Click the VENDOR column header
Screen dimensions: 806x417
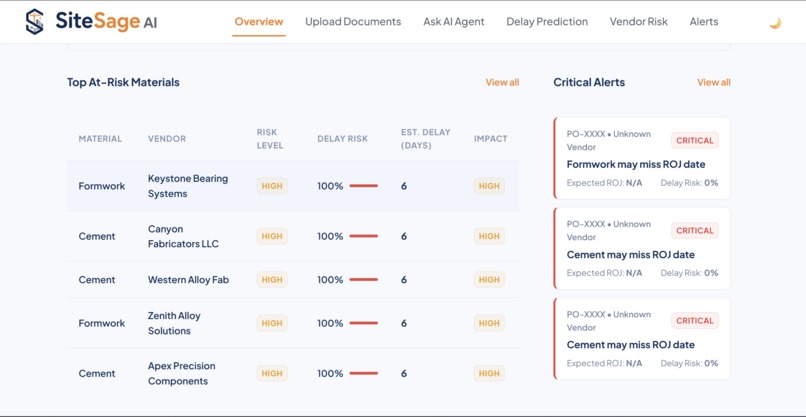click(167, 139)
